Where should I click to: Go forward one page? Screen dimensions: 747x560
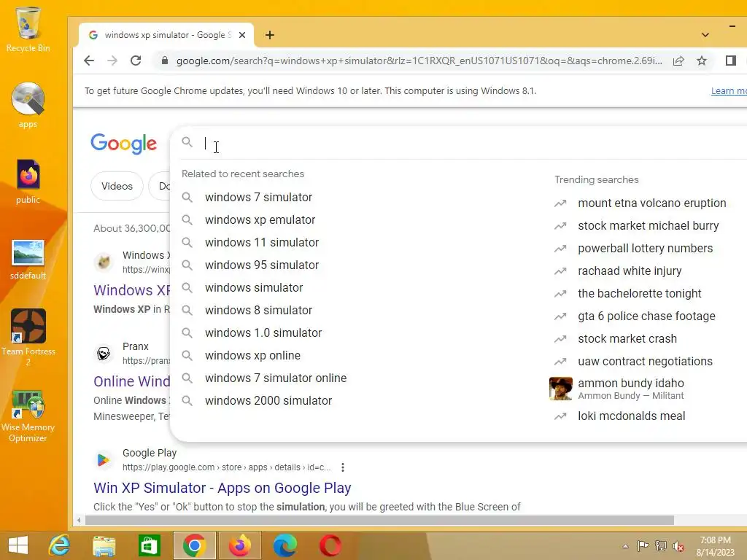tap(112, 61)
